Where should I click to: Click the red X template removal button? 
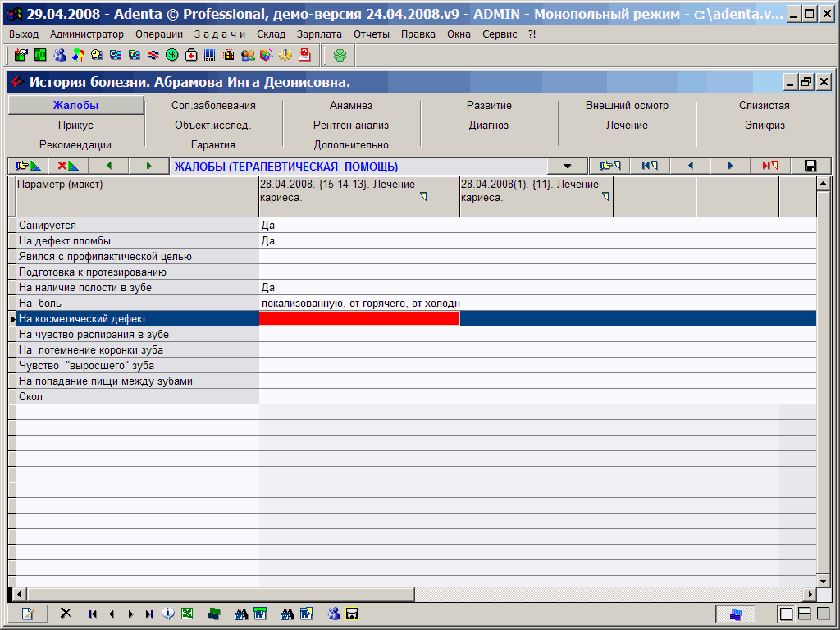(68, 166)
